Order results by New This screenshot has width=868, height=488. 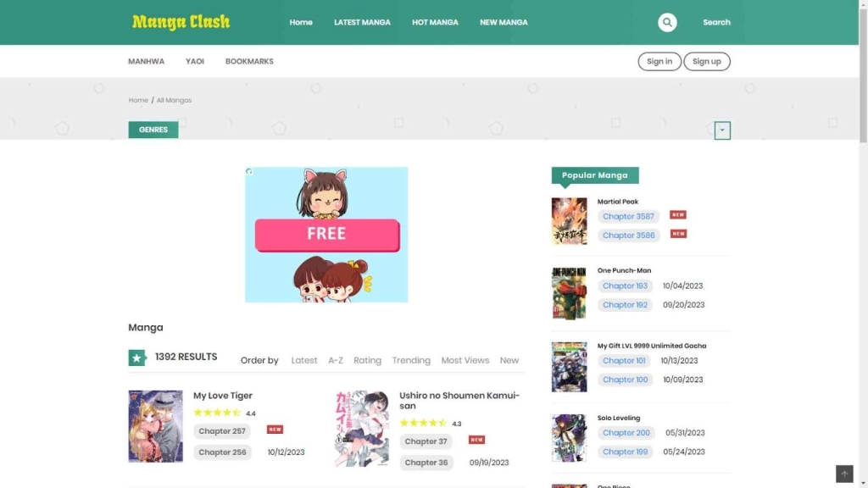[509, 360]
